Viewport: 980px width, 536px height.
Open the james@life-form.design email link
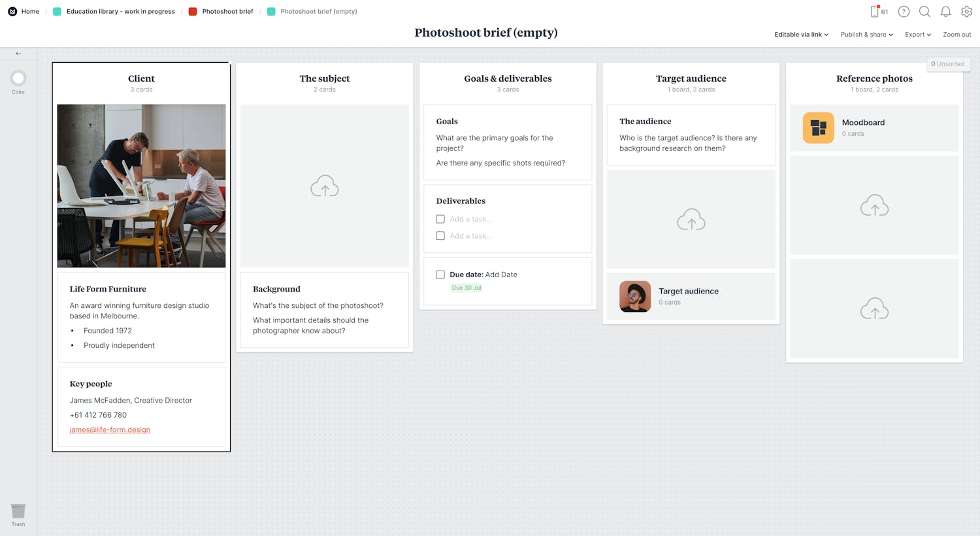[110, 429]
